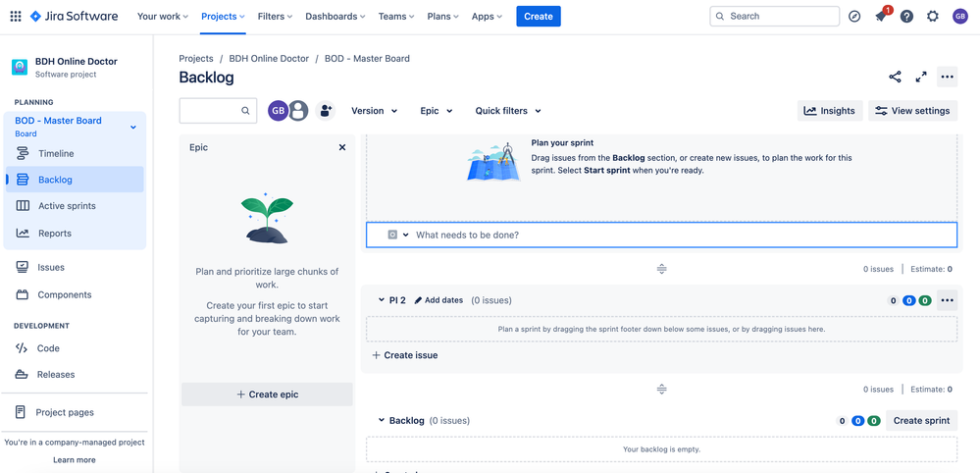This screenshot has height=473, width=980.
Task: Click the blue Create button
Action: click(x=539, y=17)
